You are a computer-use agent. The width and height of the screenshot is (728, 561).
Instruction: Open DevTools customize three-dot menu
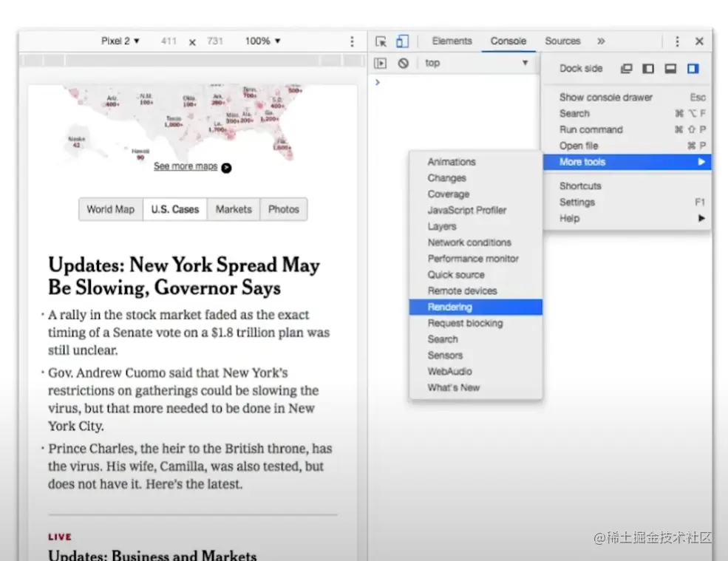click(x=677, y=41)
